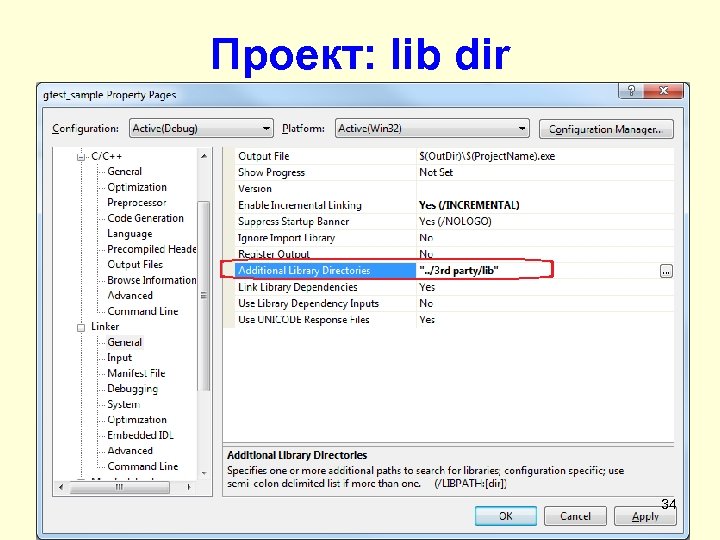Select Suppress Startup Banner property

coord(293,222)
